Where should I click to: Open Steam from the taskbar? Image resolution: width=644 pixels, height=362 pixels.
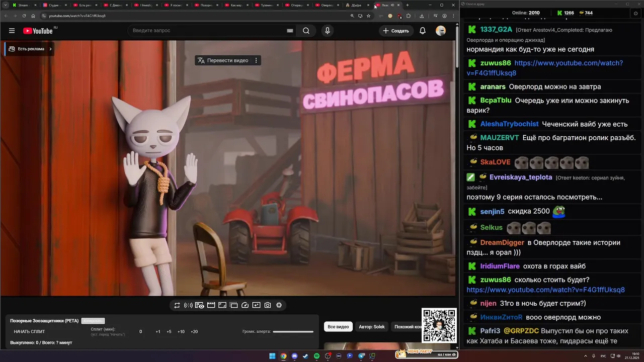tap(305, 356)
